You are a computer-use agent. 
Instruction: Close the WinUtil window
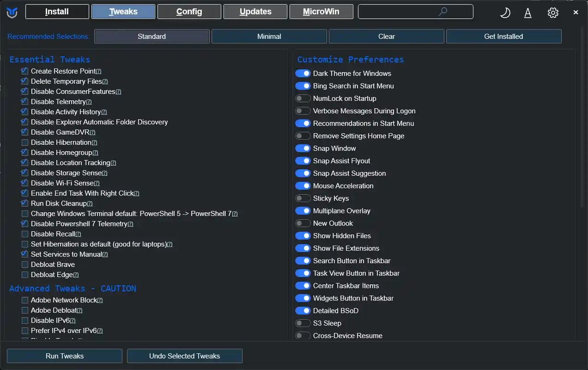coord(576,12)
